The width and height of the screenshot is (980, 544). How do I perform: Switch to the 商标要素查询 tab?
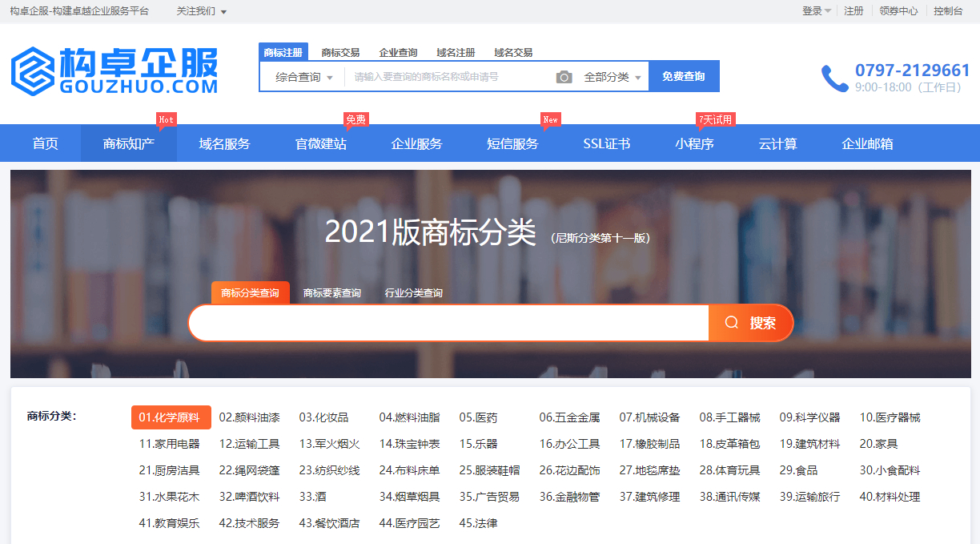coord(332,293)
